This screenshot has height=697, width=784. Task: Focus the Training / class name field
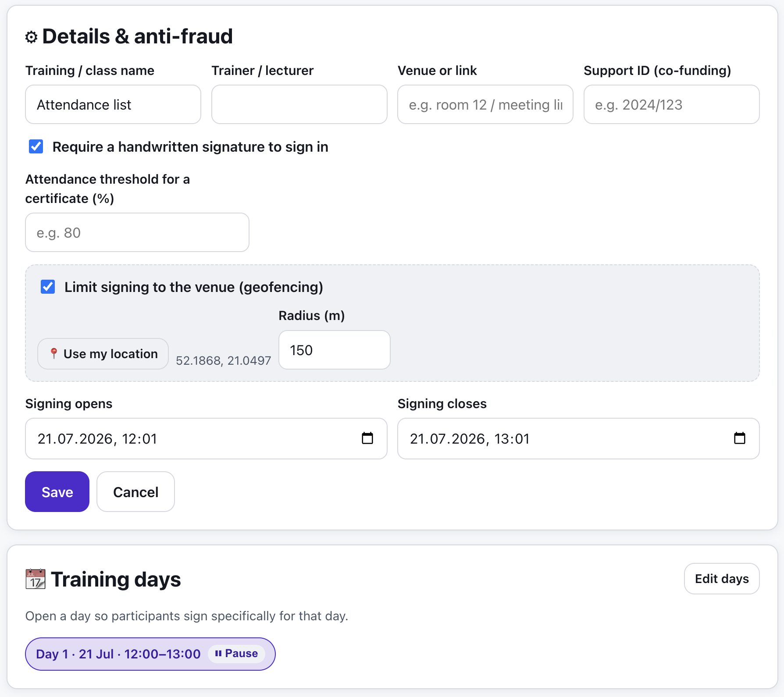(113, 104)
